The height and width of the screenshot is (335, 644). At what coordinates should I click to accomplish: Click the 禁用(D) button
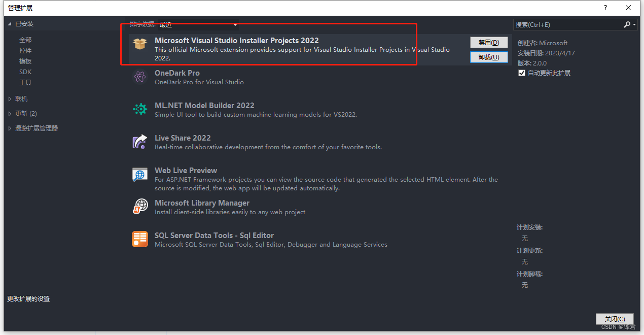489,43
